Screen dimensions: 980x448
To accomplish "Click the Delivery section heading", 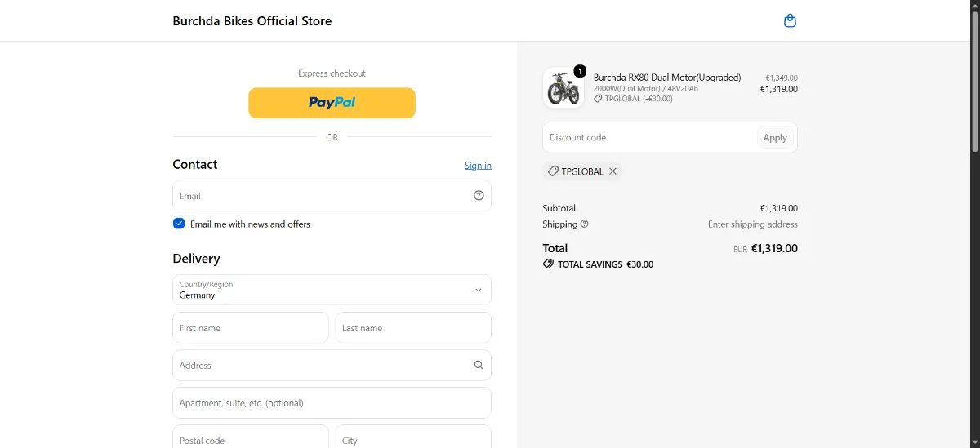I will click(x=196, y=259).
